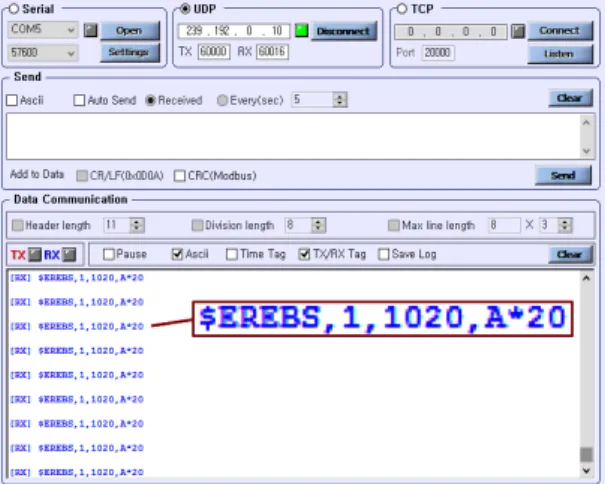The image size is (605, 484).
Task: Enable the Auto Send checkbox
Action: 79,100
